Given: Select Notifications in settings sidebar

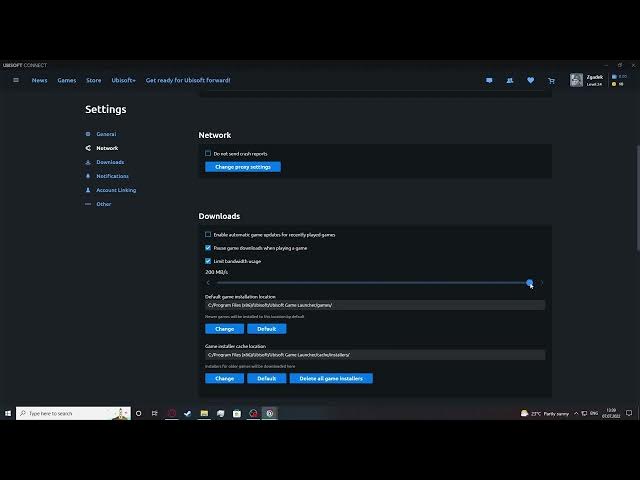Looking at the screenshot, I should [x=112, y=176].
